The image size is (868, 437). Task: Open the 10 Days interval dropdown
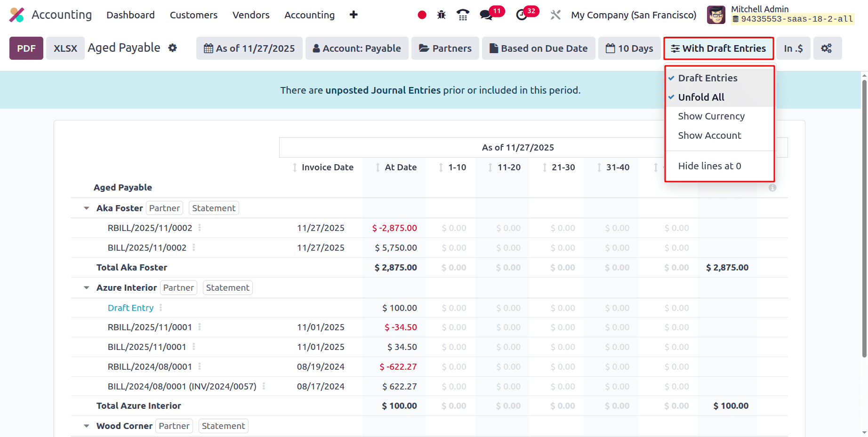[x=629, y=48]
